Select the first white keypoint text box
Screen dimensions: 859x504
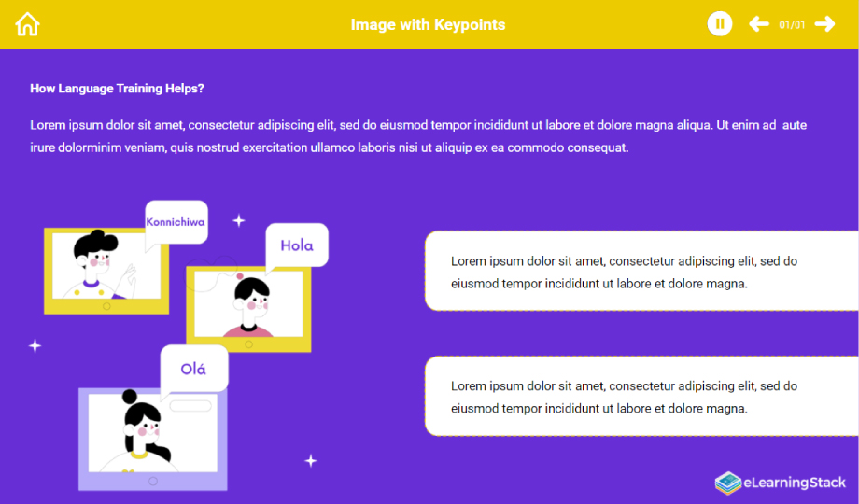click(641, 272)
